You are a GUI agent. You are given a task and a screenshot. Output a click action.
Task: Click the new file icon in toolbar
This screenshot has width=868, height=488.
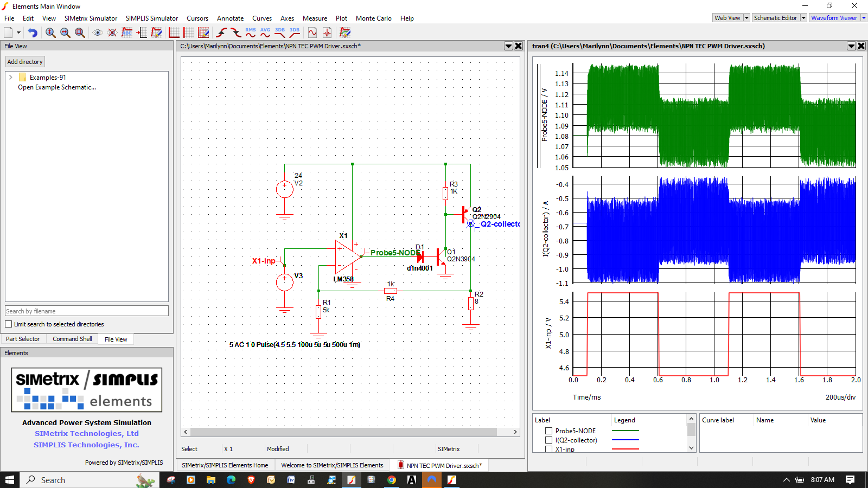(8, 33)
